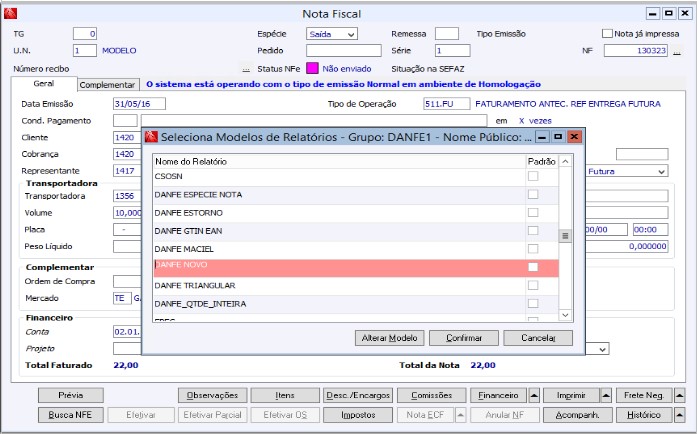Click the Observações button

point(212,395)
